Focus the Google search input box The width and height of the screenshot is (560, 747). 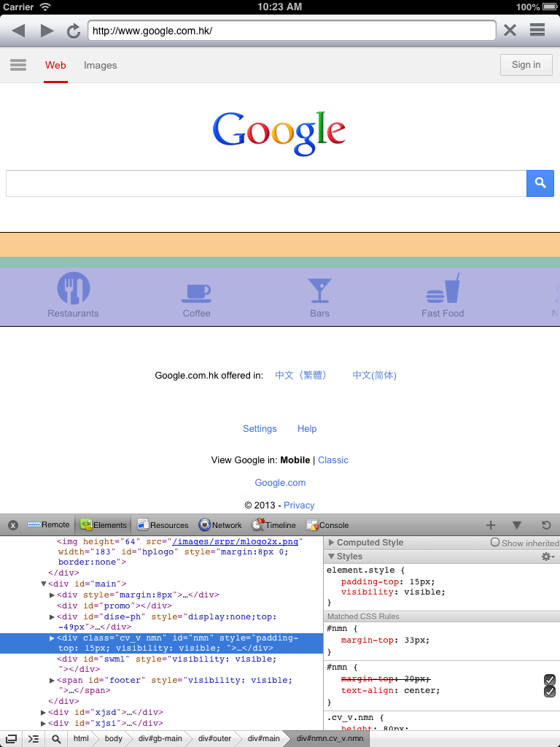pyautogui.click(x=266, y=183)
